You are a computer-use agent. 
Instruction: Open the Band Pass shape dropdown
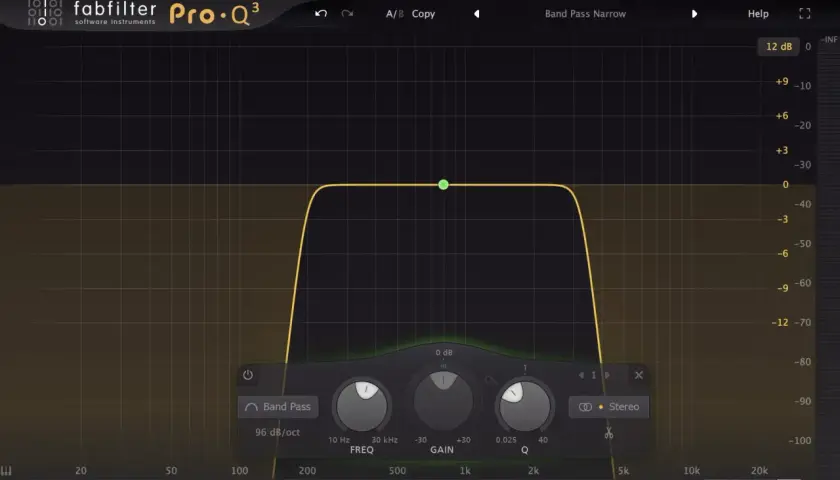(278, 407)
